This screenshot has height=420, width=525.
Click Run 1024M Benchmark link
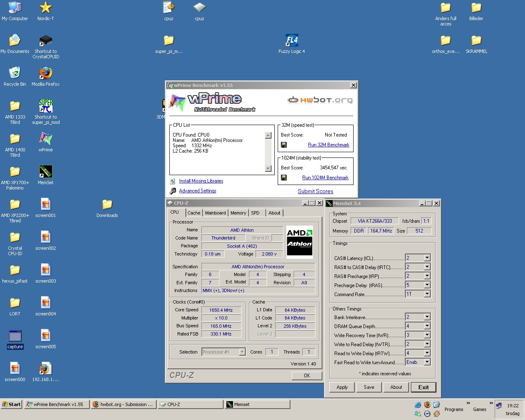click(325, 178)
